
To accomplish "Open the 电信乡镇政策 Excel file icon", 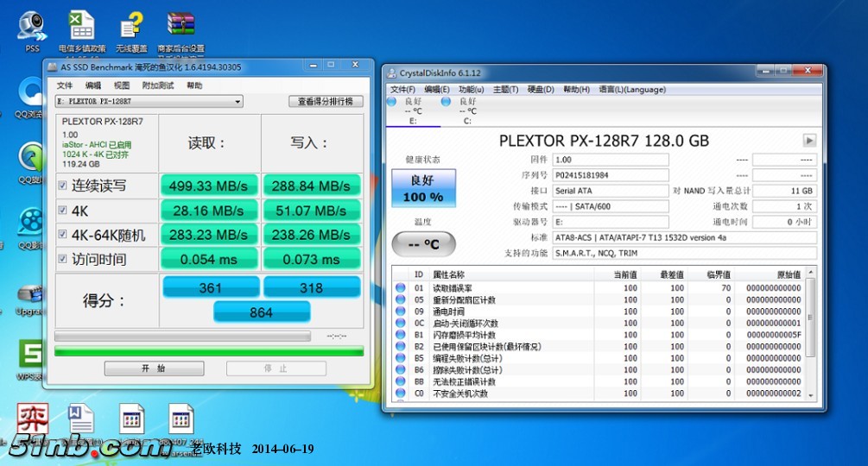I will pos(82,26).
